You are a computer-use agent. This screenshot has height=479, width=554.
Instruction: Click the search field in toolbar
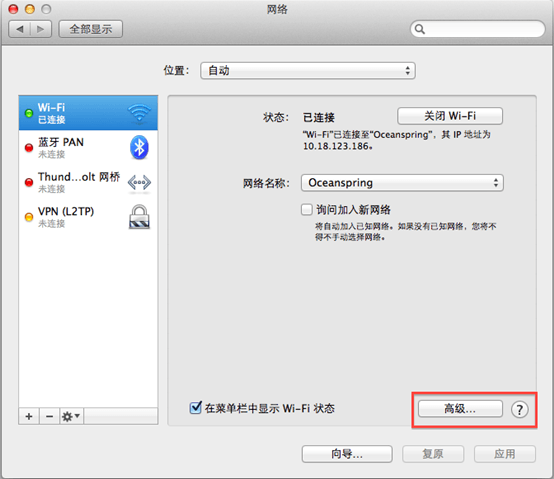pyautogui.click(x=477, y=29)
